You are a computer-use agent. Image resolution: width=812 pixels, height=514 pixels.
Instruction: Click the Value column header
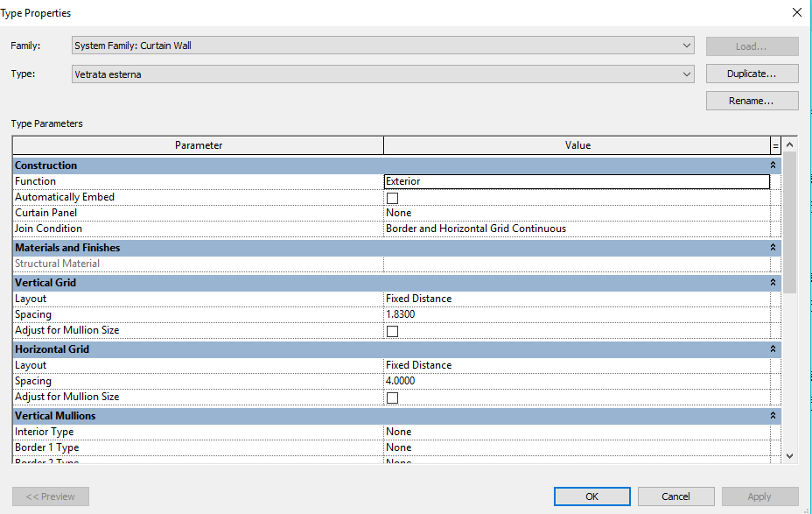577,145
